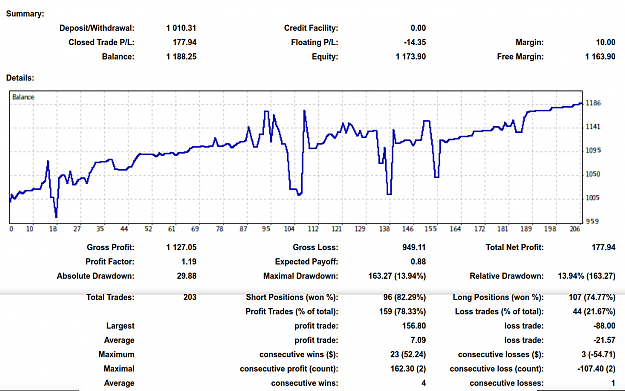
Task: Click the x-axis tick label 104
Action: pos(289,229)
